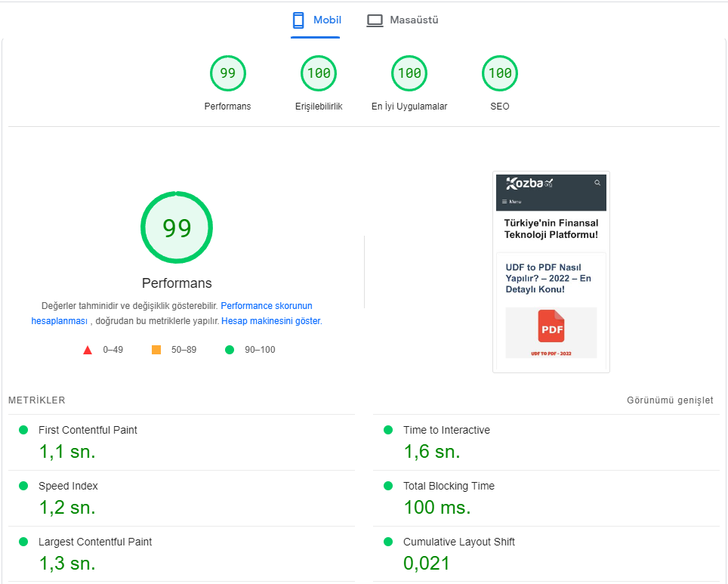The height and width of the screenshot is (584, 728).
Task: Click green dot beside Speed Index
Action: pos(23,486)
